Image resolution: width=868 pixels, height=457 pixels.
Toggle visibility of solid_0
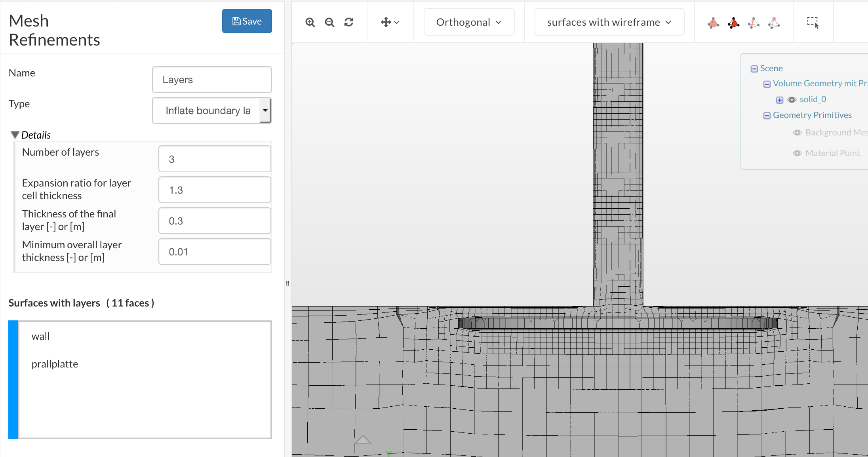coord(792,100)
